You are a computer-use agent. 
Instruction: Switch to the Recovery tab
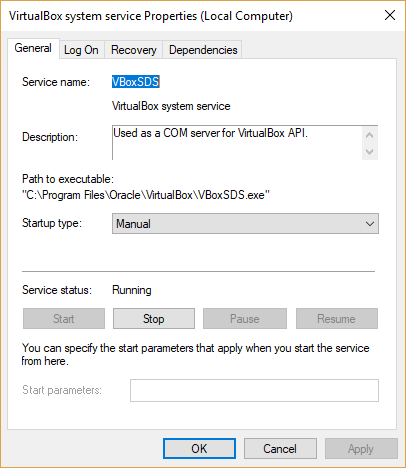134,50
